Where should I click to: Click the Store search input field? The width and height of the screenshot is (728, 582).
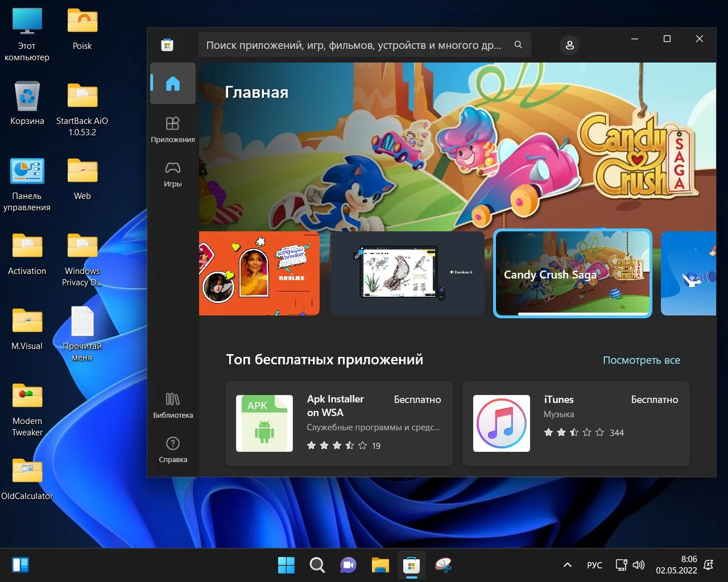pyautogui.click(x=353, y=45)
